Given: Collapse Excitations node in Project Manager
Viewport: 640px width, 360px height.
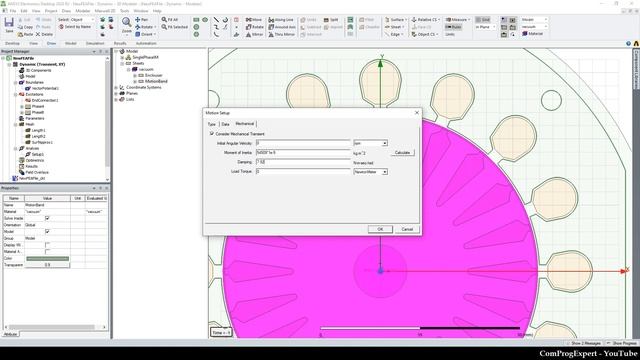Looking at the screenshot, I should point(16,94).
